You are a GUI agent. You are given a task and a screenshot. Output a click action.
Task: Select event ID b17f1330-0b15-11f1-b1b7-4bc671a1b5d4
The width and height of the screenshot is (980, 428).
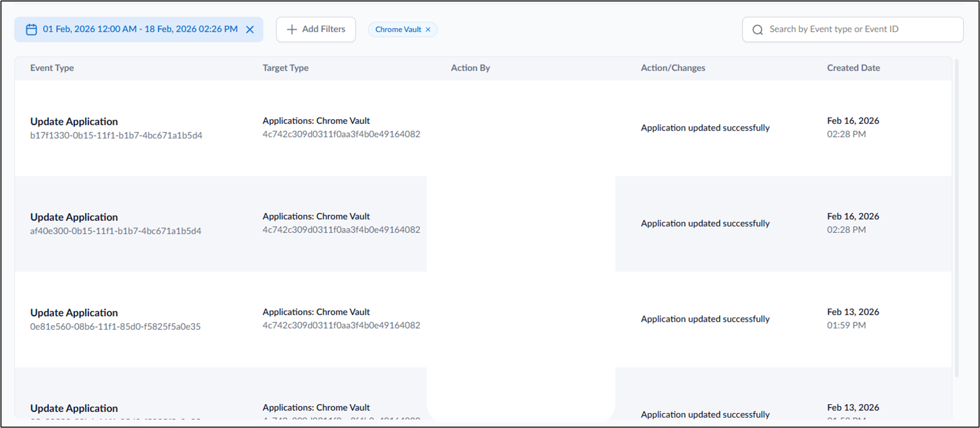(116, 136)
